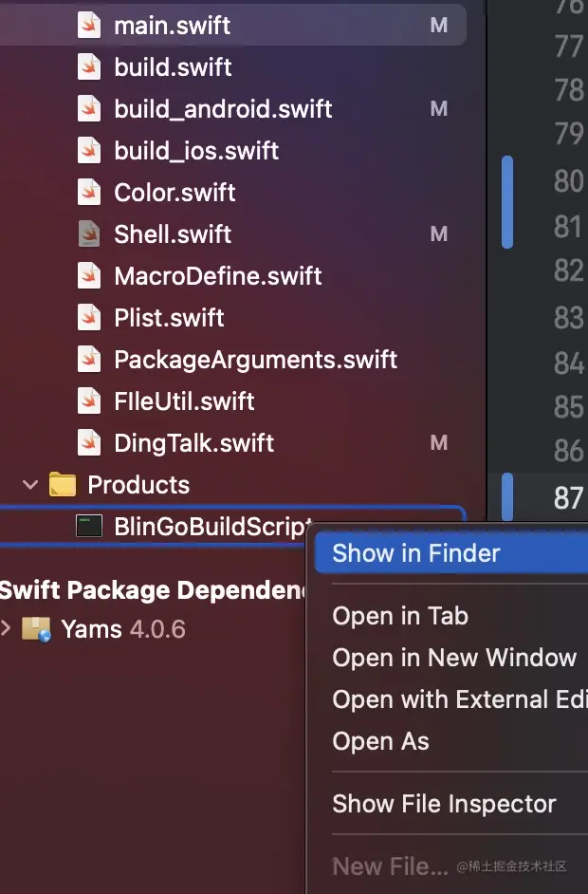
Task: Click the yellow Products folder icon
Action: [x=63, y=485]
